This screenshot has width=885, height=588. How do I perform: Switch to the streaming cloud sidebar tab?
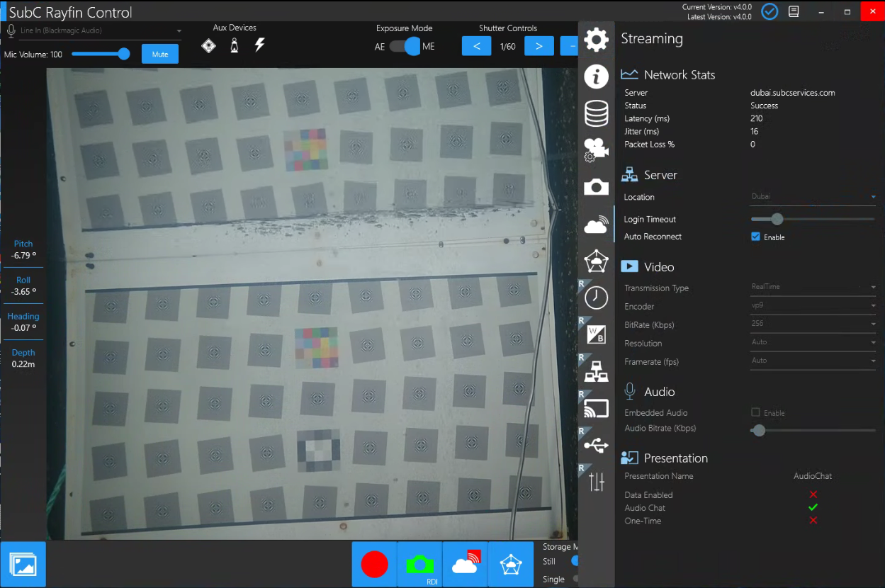(x=596, y=225)
